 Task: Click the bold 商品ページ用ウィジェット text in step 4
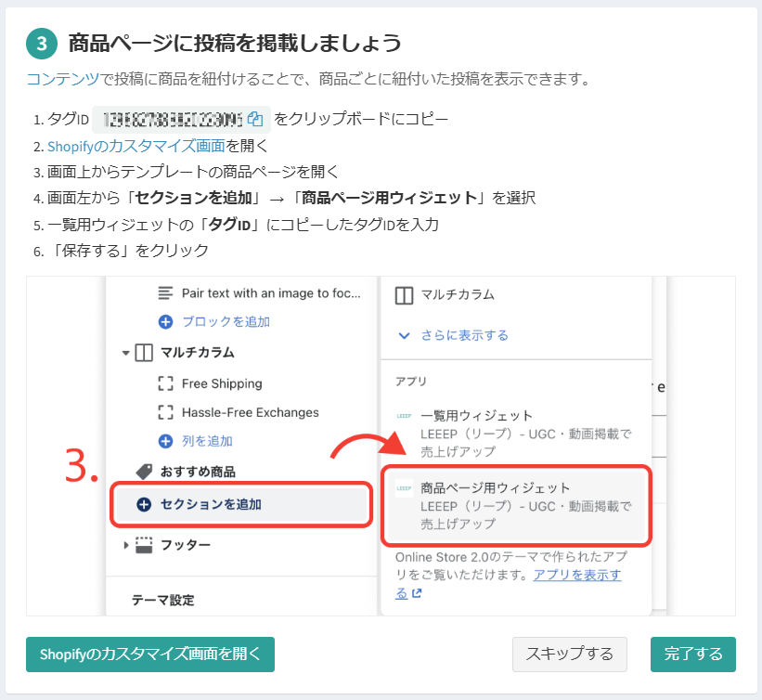click(x=389, y=198)
